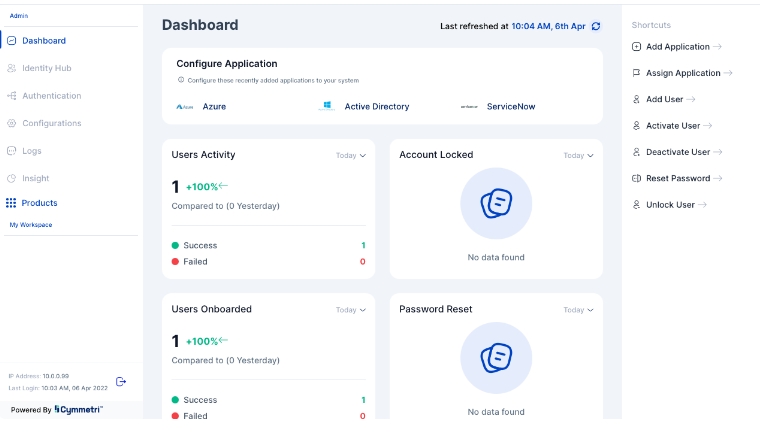Viewport: 760px width, 444px height.
Task: Click the Activate User shortcut
Action: (x=673, y=126)
